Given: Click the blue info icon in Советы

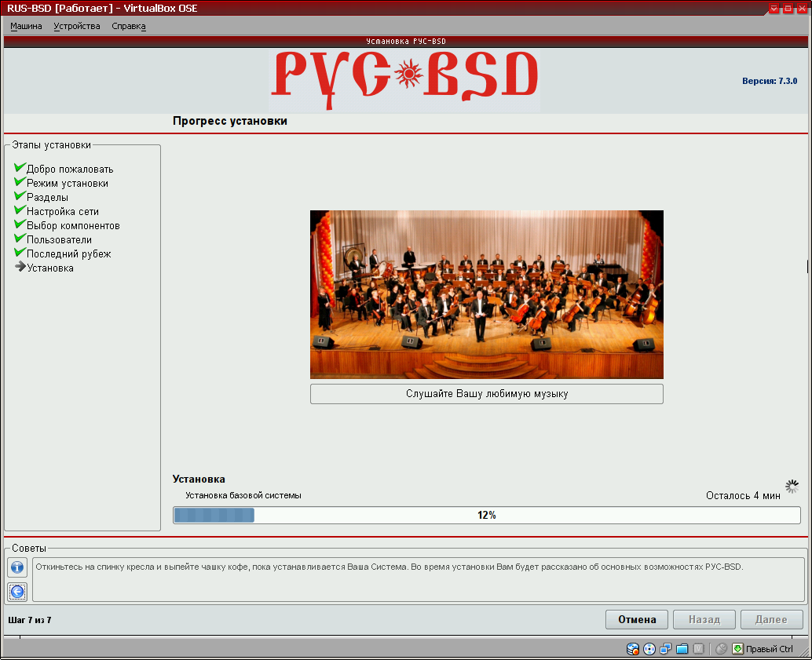Looking at the screenshot, I should 17,567.
